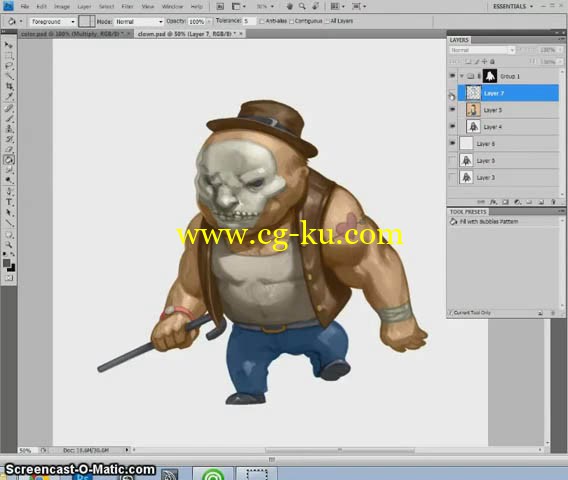This screenshot has height=480, width=568.
Task: Show hidden Layer 3
Action: click(452, 177)
